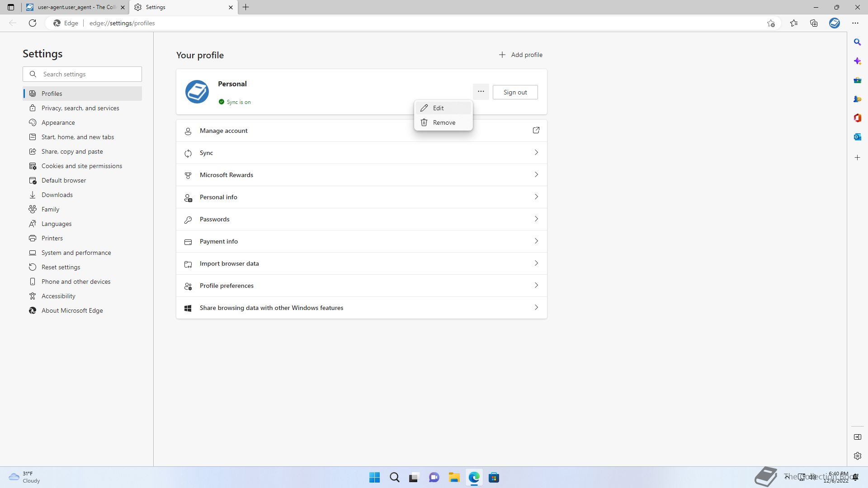Open the more options button next to Sign out
868x488 pixels.
pyautogui.click(x=481, y=92)
